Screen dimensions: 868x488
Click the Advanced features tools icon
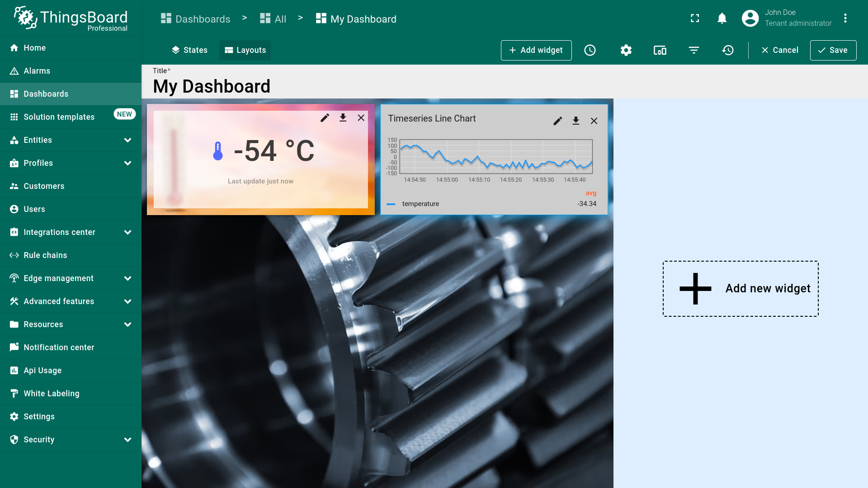[x=14, y=301]
